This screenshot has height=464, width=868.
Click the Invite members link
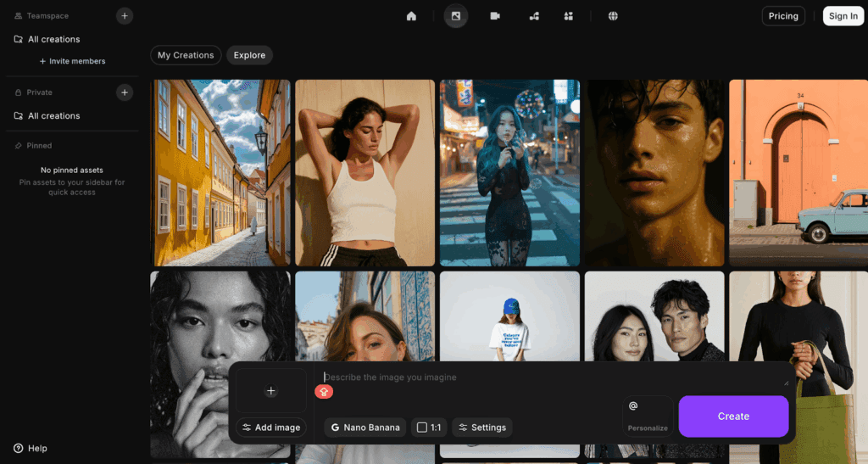(73, 61)
